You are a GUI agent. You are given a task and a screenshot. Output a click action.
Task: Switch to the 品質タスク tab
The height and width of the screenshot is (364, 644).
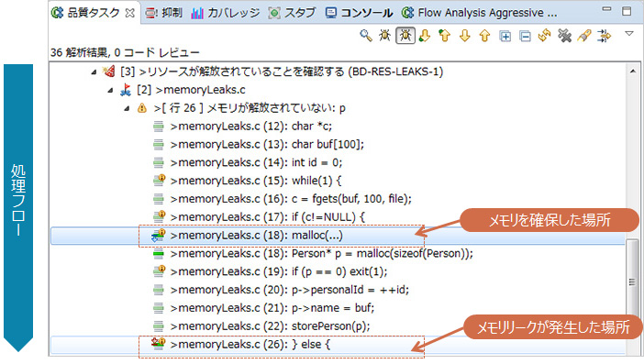tap(94, 13)
